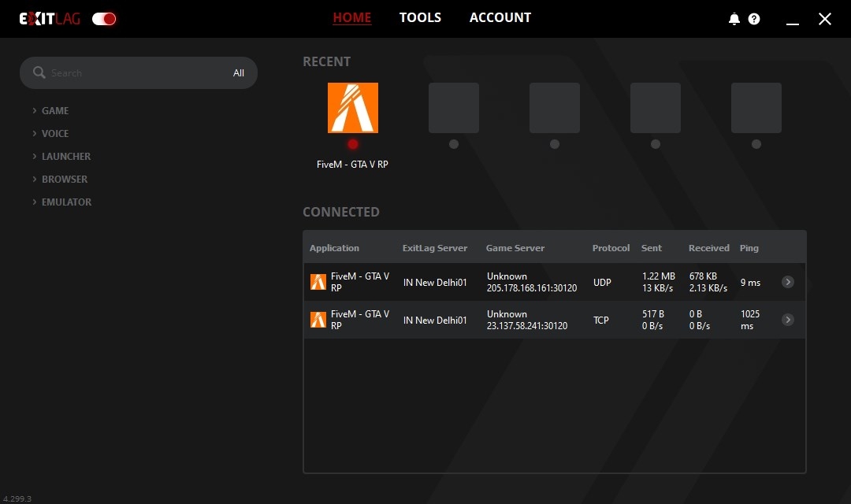This screenshot has height=504, width=851.
Task: Click the search magnifier icon
Action: pos(39,72)
